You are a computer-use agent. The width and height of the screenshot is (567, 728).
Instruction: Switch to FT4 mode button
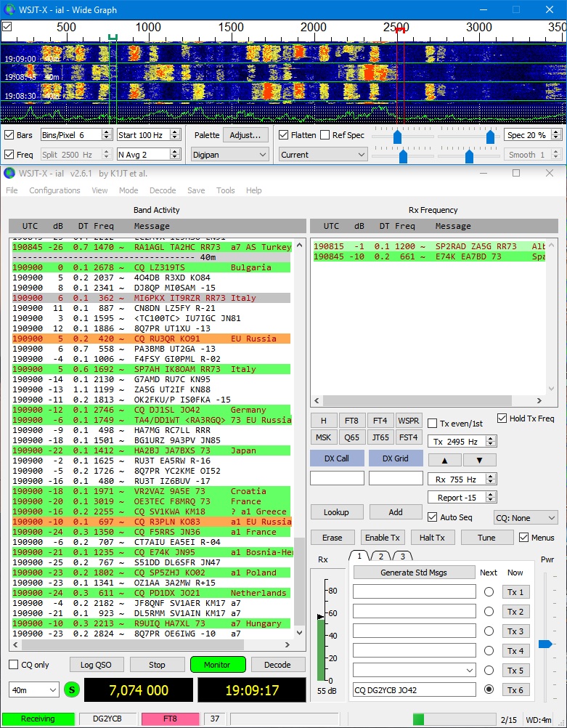pos(380,421)
